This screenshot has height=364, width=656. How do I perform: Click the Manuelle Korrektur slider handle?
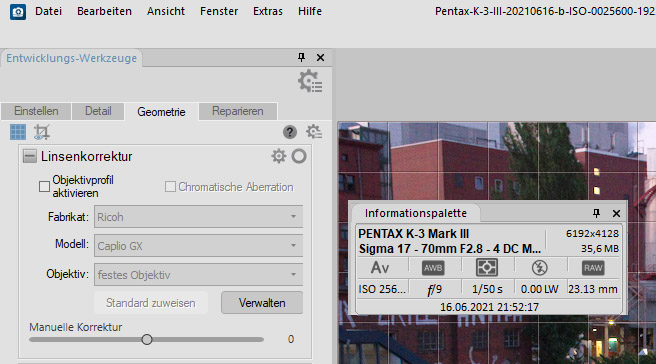coord(147,339)
